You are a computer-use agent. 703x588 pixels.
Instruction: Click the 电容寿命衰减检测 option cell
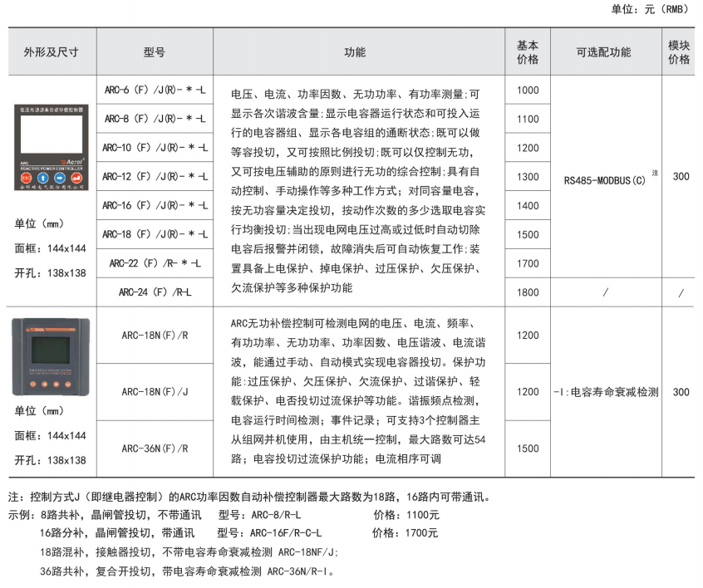click(x=605, y=391)
